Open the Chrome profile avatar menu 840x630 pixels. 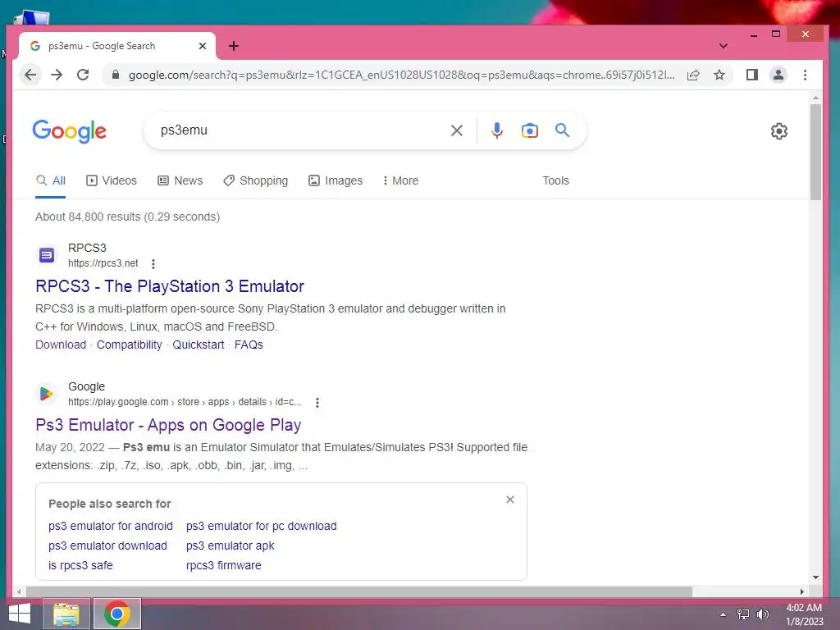[778, 75]
